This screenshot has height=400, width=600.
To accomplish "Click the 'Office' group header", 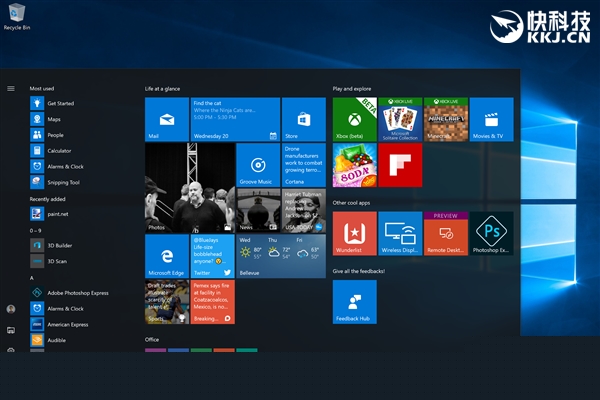I will (x=152, y=340).
